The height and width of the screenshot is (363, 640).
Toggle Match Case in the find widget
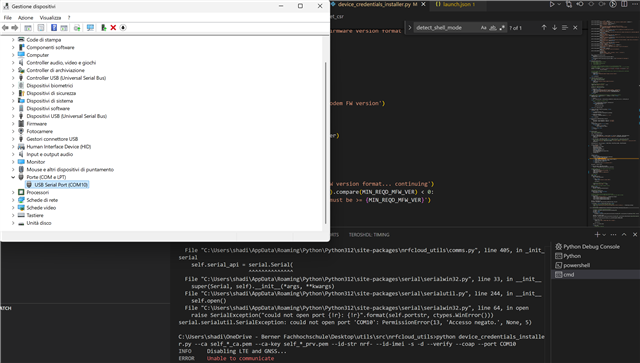click(x=484, y=28)
